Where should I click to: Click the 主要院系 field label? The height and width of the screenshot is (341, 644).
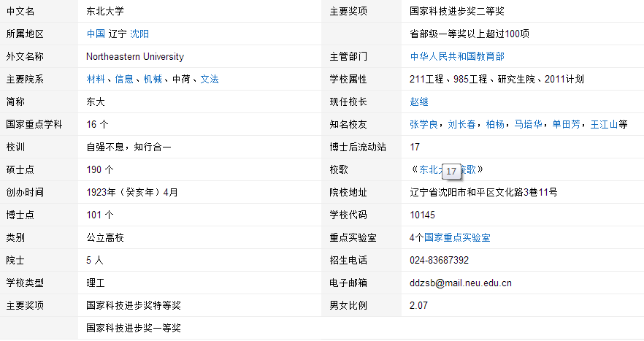pyautogui.click(x=25, y=79)
